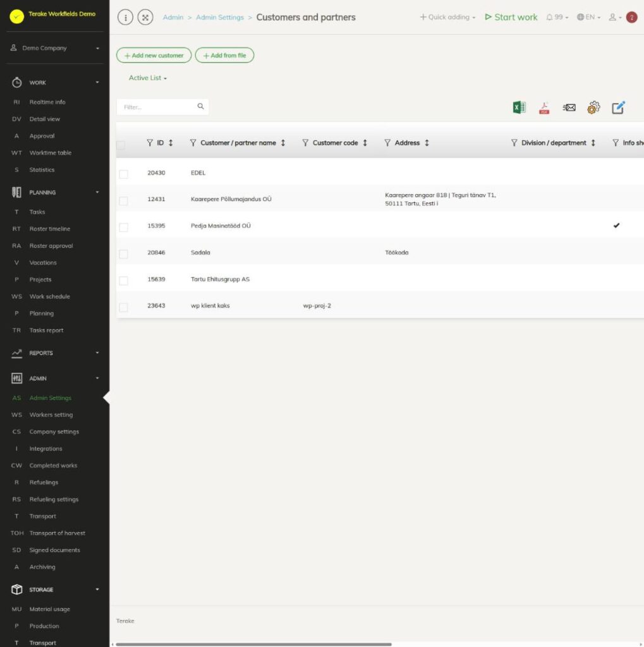
Task: Toggle fullscreen expand circle icon
Action: click(145, 17)
